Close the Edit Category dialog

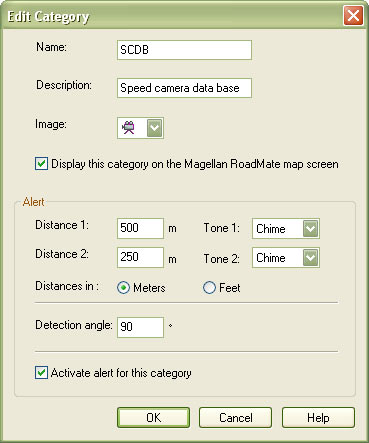[x=353, y=16]
